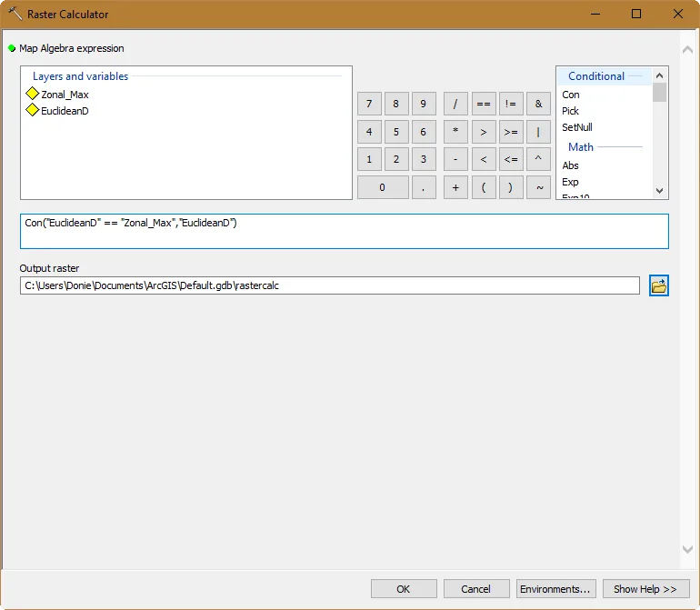Insert the Boolean XOr (^) operator

click(538, 159)
